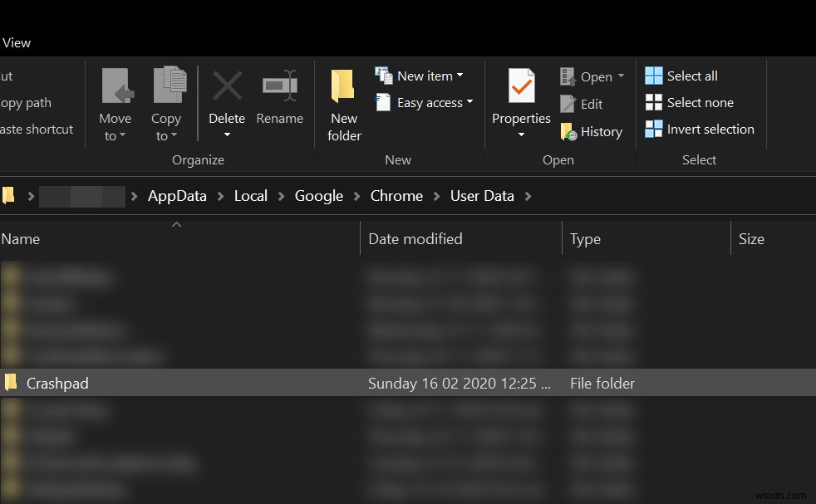816x504 pixels.
Task: Sort by Name column header
Action: pyautogui.click(x=179, y=239)
